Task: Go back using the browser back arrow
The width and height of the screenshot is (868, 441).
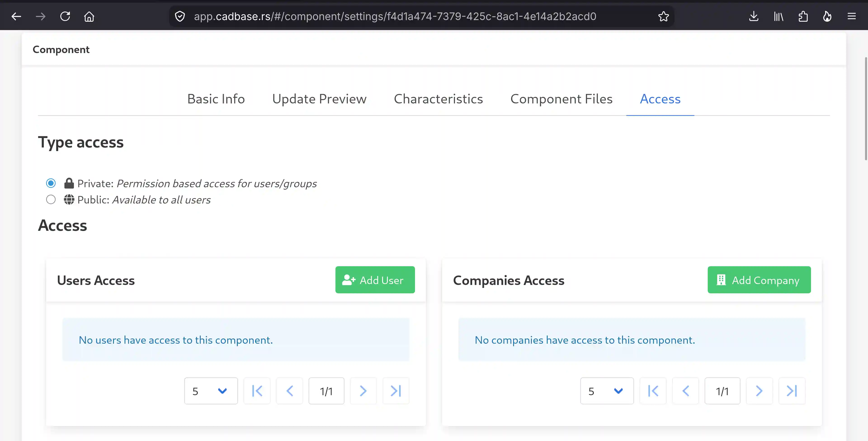Action: coord(16,16)
